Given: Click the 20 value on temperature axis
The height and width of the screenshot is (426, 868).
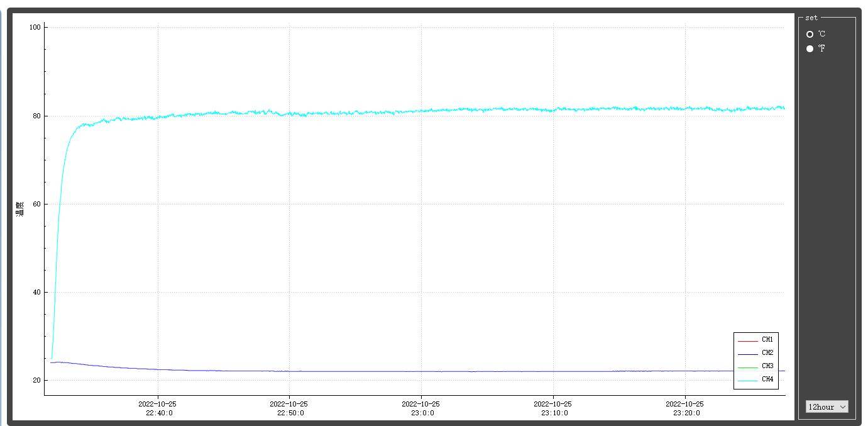Looking at the screenshot, I should tap(36, 381).
